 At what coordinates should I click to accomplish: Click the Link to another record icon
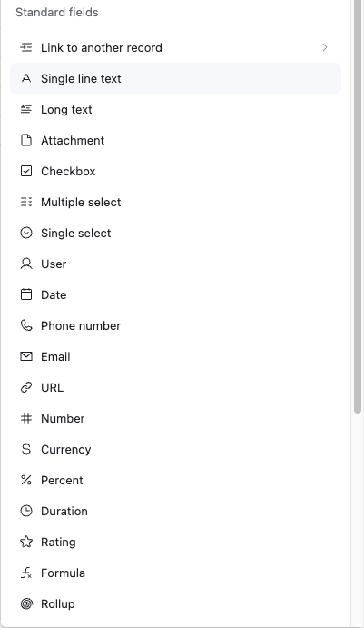point(26,47)
